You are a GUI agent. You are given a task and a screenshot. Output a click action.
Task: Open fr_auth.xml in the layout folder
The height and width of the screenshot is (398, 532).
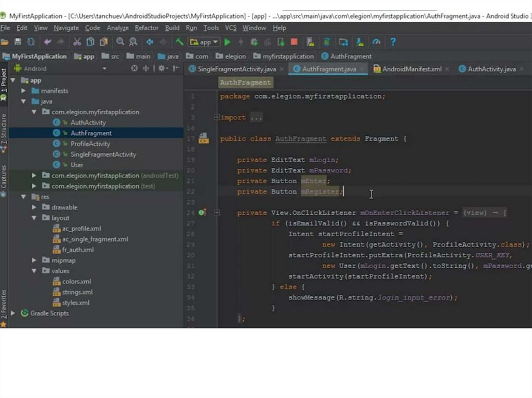pyautogui.click(x=77, y=250)
